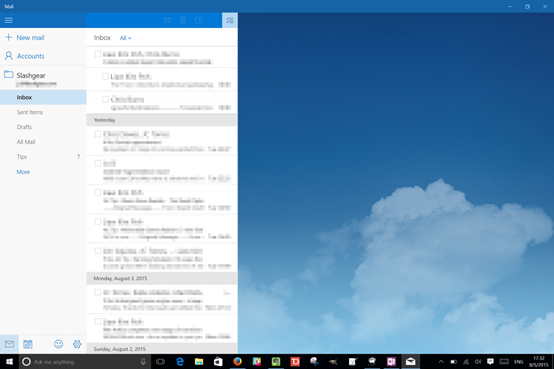
Task: Open Task View from the taskbar
Action: click(x=161, y=362)
